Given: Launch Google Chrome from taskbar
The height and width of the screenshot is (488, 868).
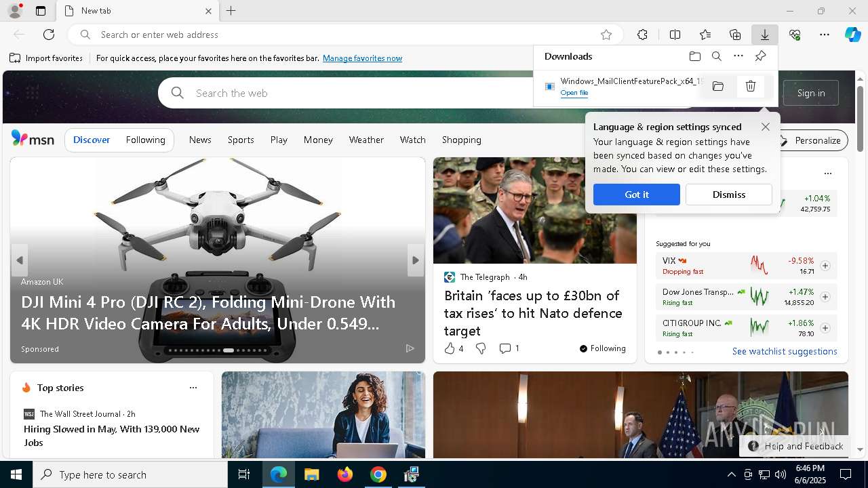Looking at the screenshot, I should point(378,474).
